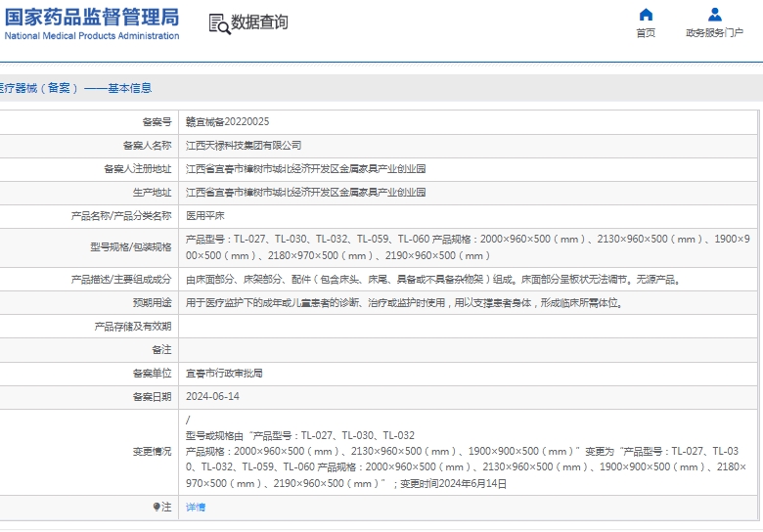Click the 医疗器械（备案）基本信息 section header
This screenshot has height=532, width=763.
75,88
